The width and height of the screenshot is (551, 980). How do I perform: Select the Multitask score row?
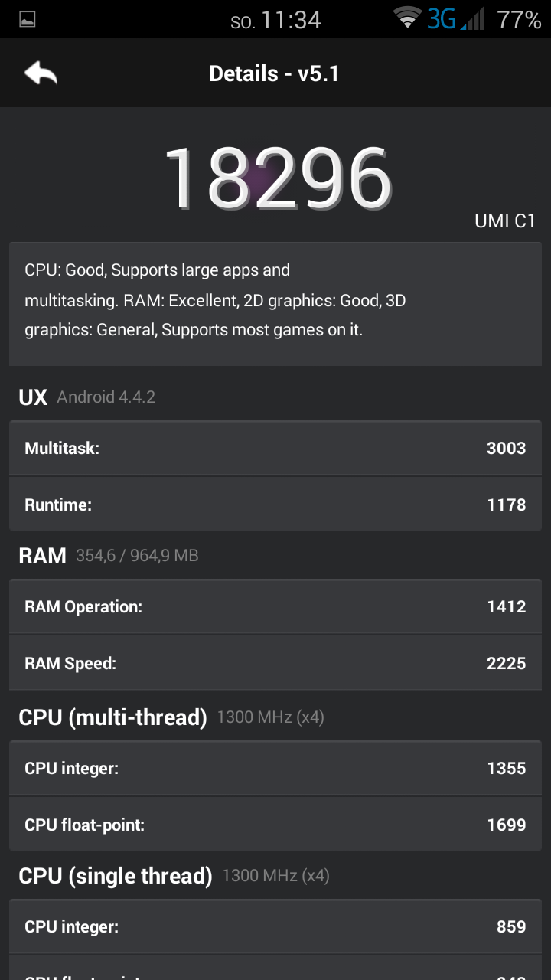coord(275,448)
